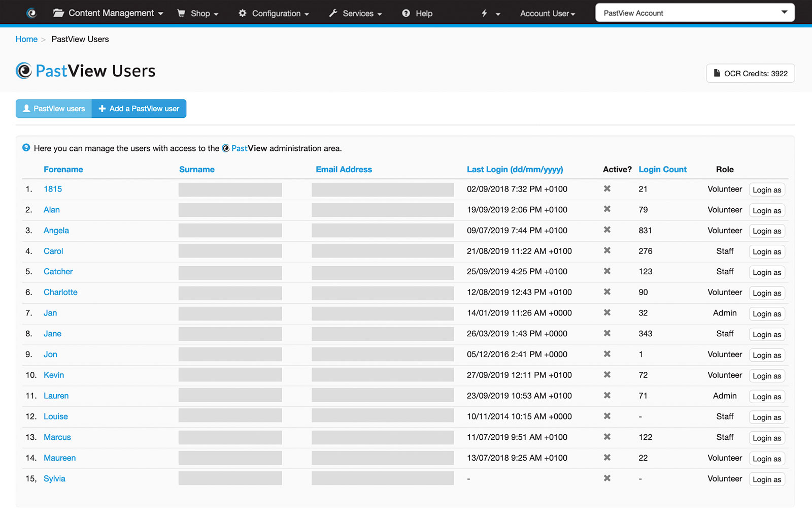Go to Home breadcrumb link

[26, 39]
